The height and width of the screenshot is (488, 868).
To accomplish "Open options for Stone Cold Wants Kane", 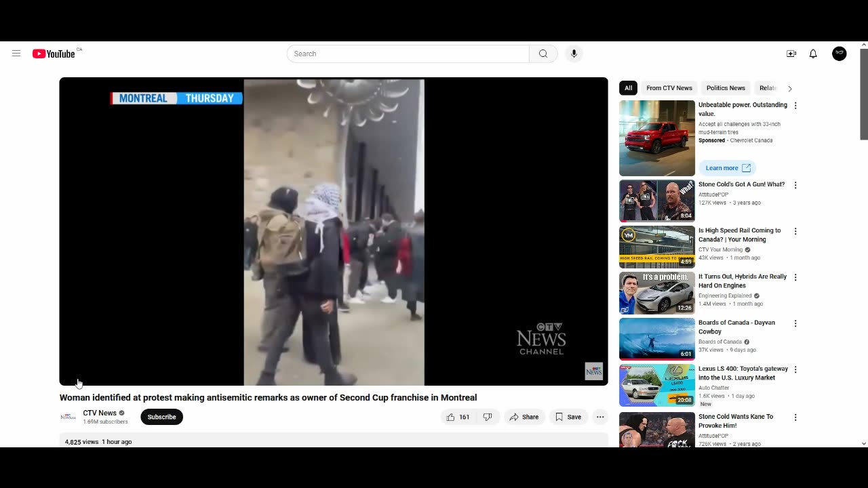I will point(795,418).
